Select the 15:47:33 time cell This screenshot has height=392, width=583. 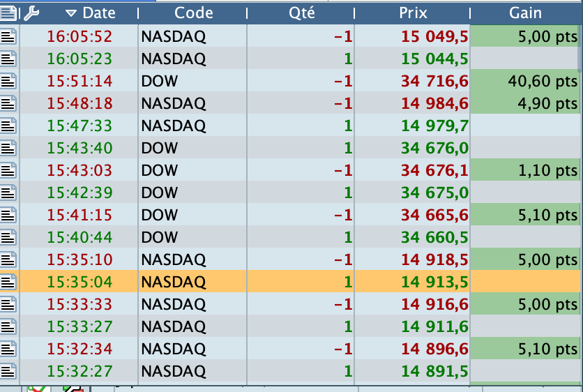(79, 126)
